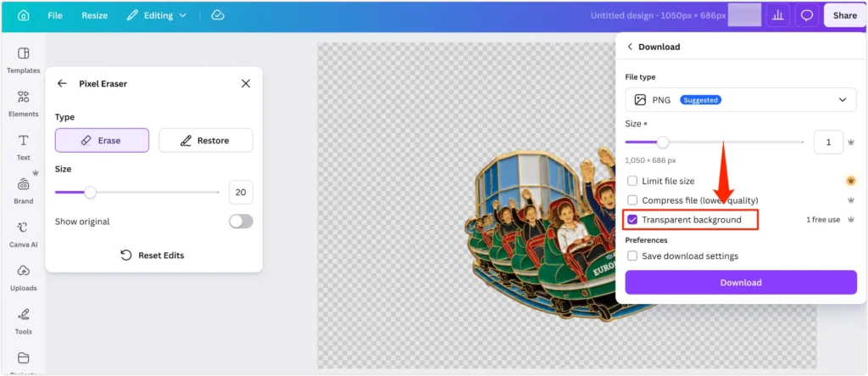This screenshot has width=868, height=376.
Task: Expand the Editing mode dropdown
Action: tap(157, 15)
